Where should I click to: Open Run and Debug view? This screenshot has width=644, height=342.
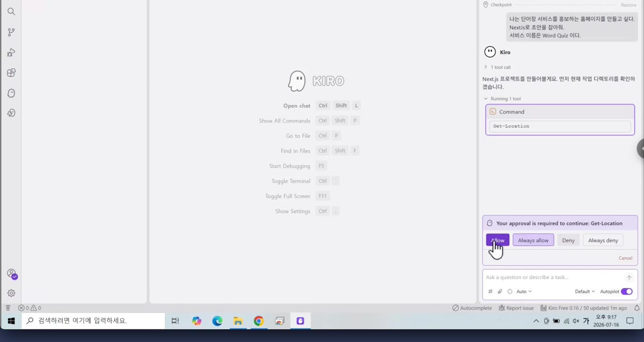[11, 53]
